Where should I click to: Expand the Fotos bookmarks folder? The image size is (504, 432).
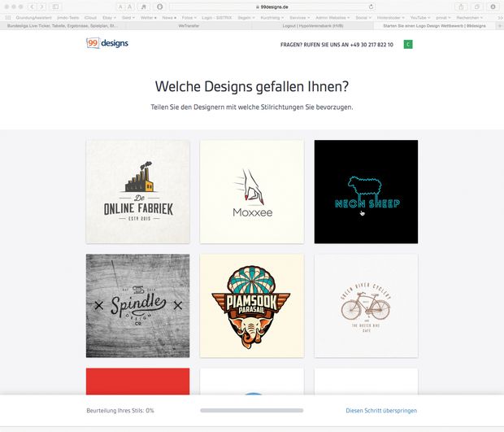tap(189, 18)
